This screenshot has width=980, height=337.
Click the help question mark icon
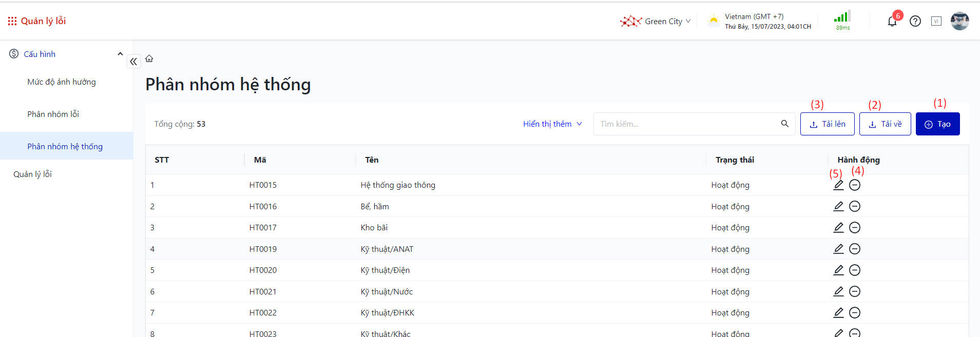(x=915, y=22)
